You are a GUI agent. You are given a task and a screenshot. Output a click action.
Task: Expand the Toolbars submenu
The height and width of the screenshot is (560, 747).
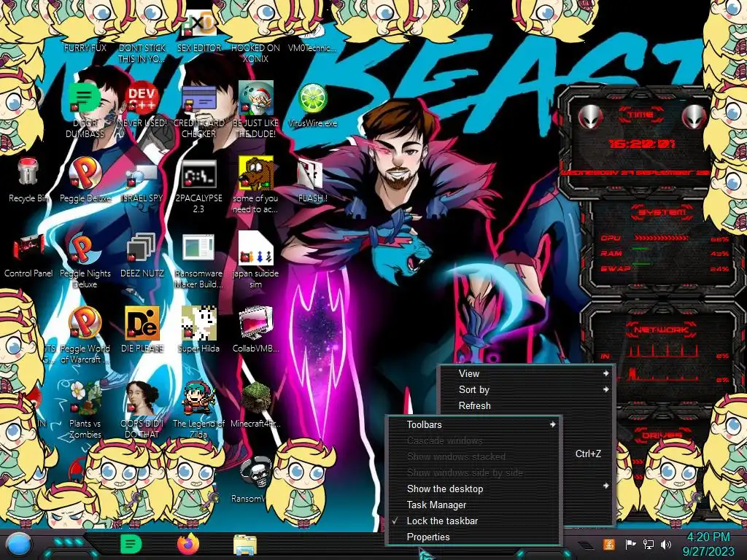pos(474,425)
